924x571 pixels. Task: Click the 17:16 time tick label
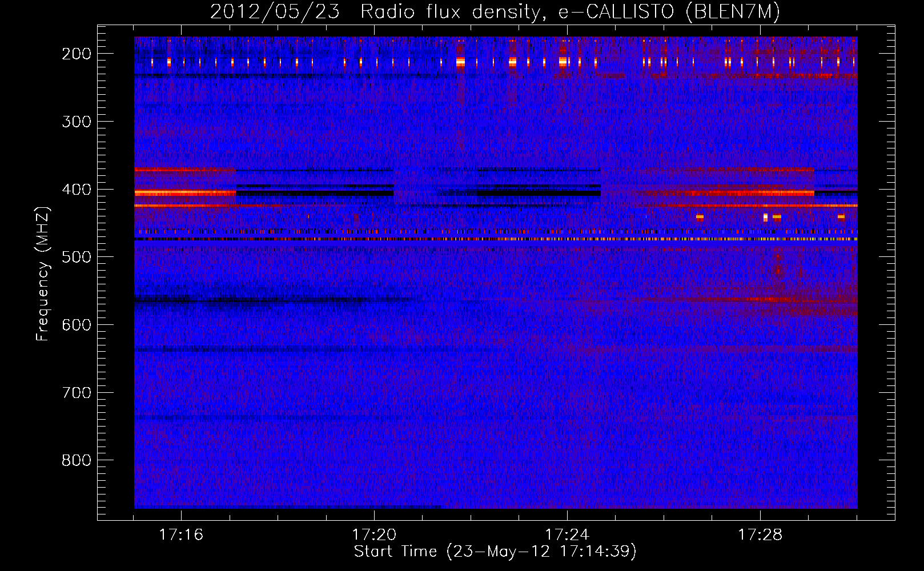click(181, 535)
